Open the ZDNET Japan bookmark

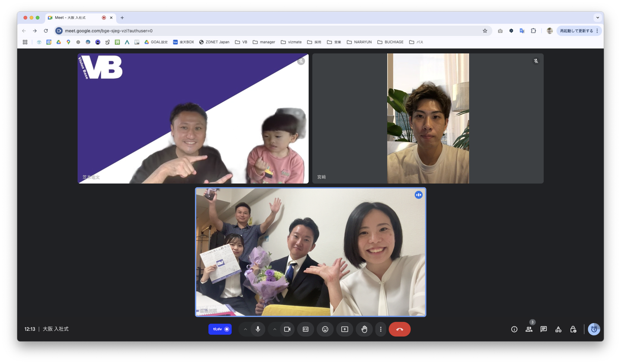(214, 42)
